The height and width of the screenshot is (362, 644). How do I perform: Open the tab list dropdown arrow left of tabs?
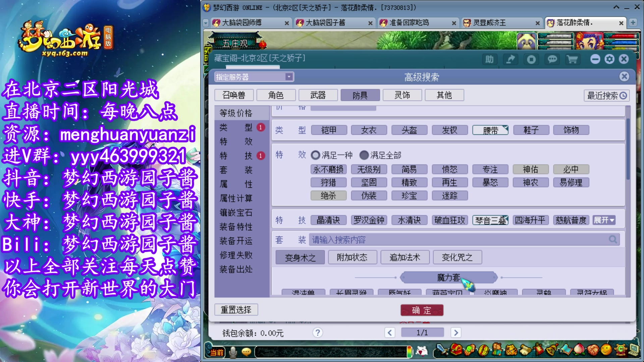pyautogui.click(x=206, y=23)
